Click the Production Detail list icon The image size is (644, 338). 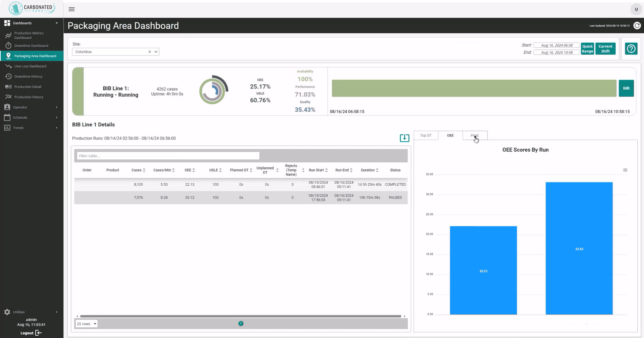(8, 87)
